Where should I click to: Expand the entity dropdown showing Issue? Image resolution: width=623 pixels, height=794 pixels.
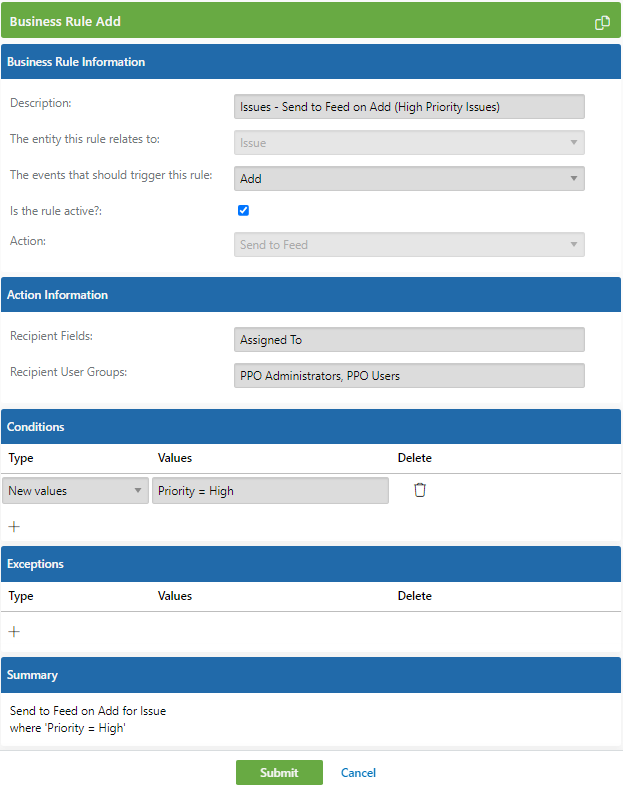coord(409,143)
